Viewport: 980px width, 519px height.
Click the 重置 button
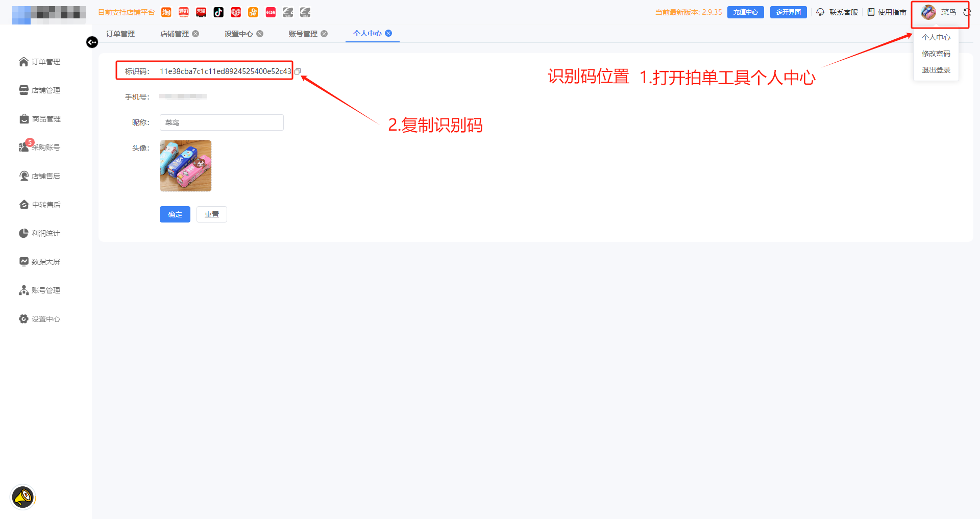tap(211, 214)
